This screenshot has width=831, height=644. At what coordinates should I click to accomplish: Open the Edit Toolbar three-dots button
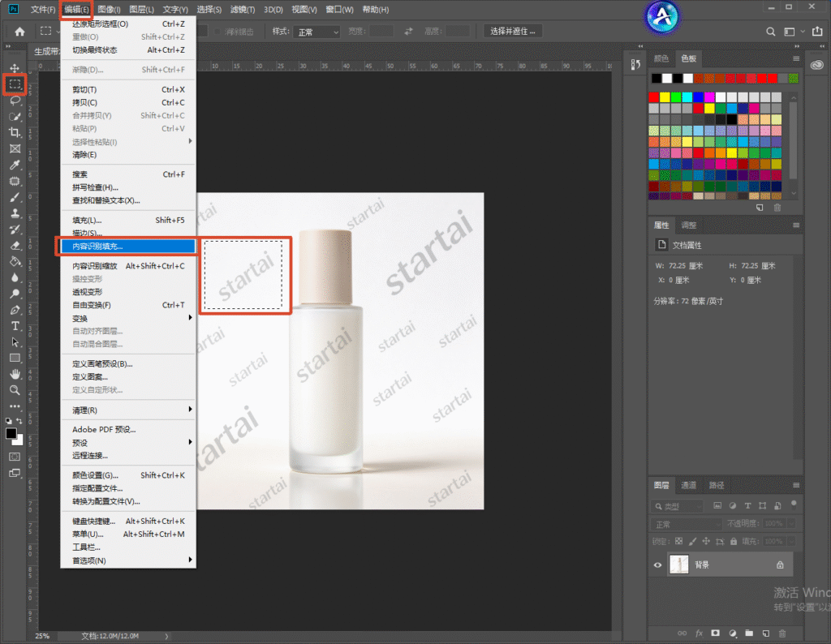(x=15, y=406)
